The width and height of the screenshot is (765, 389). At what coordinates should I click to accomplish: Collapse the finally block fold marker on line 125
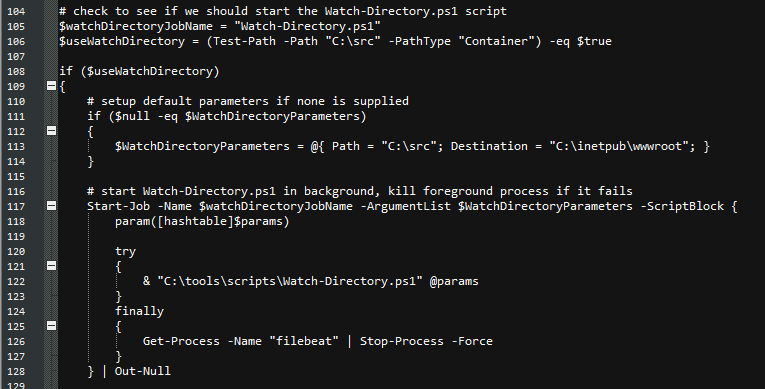coord(51,326)
